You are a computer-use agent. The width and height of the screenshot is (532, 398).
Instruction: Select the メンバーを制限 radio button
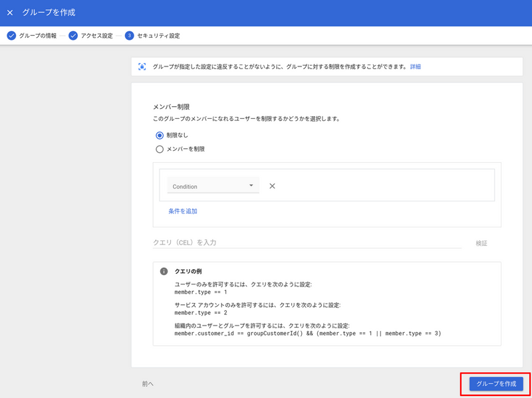click(x=160, y=149)
